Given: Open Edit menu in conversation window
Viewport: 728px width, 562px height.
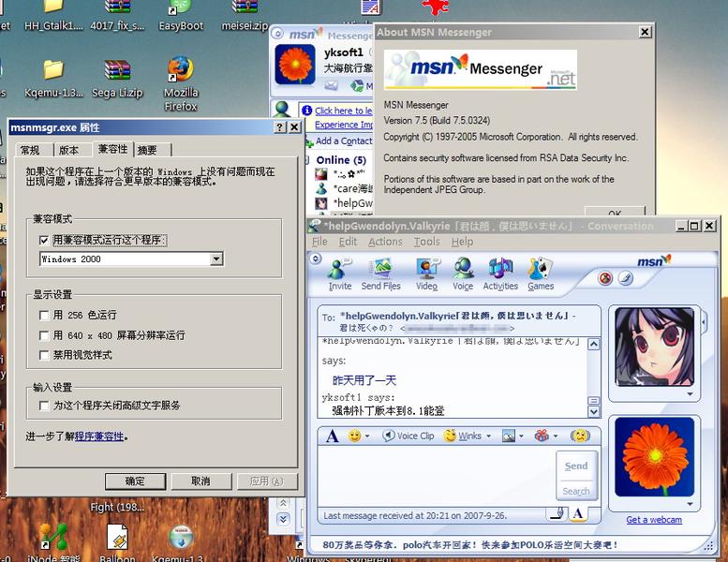Looking at the screenshot, I should pos(348,242).
